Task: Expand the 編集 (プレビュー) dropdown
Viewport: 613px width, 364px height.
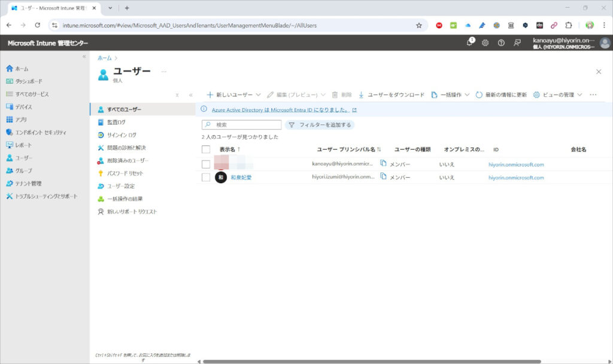Action: point(323,95)
